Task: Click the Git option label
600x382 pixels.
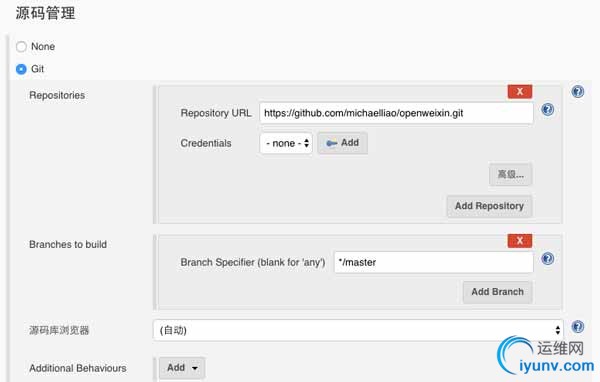Action: 38,69
